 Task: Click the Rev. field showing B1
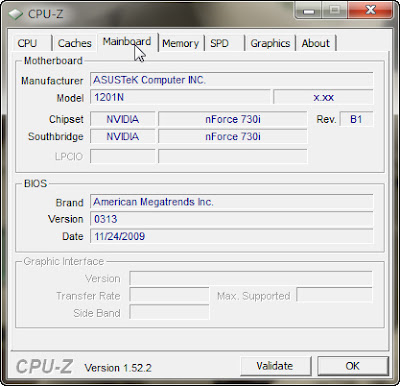click(356, 119)
